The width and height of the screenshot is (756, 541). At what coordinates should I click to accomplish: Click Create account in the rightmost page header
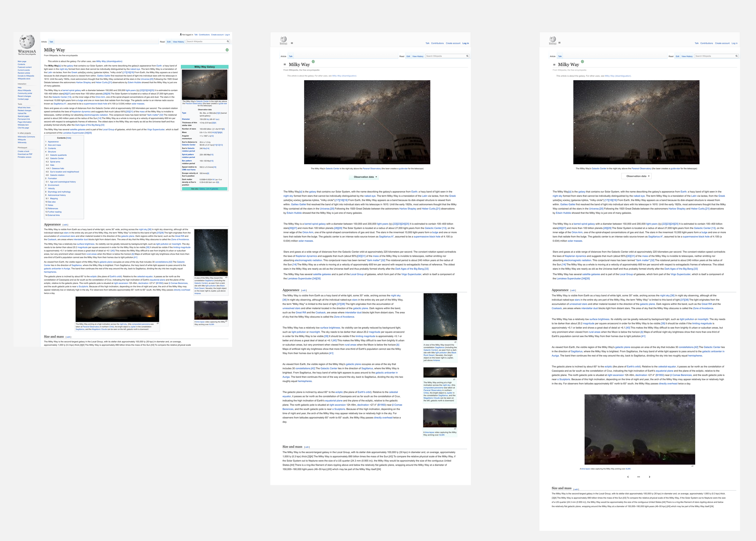(722, 43)
